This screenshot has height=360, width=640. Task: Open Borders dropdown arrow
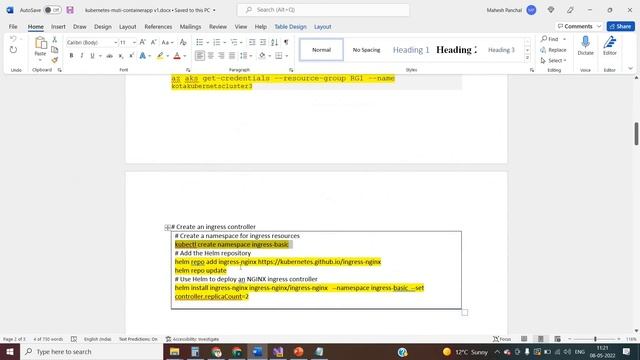[x=287, y=56]
